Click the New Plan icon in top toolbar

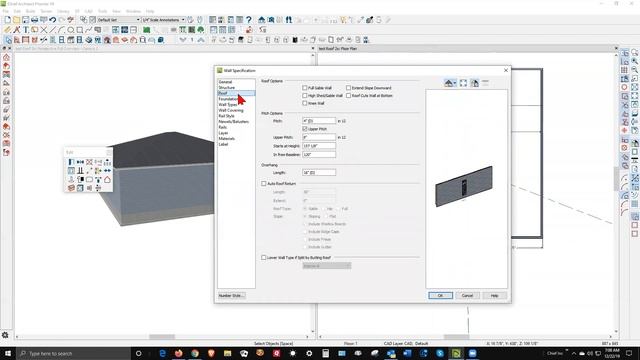coord(7,20)
